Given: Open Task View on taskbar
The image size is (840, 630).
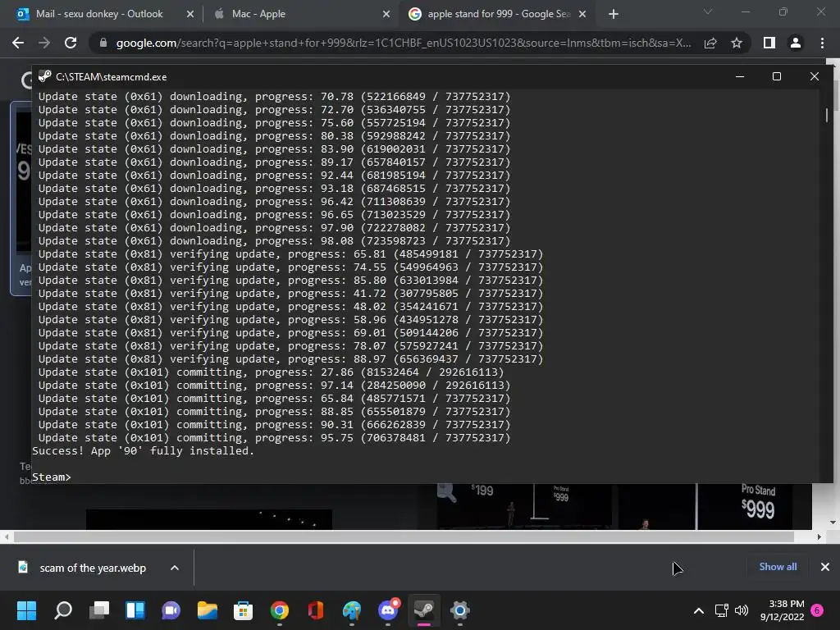Looking at the screenshot, I should point(99,610).
